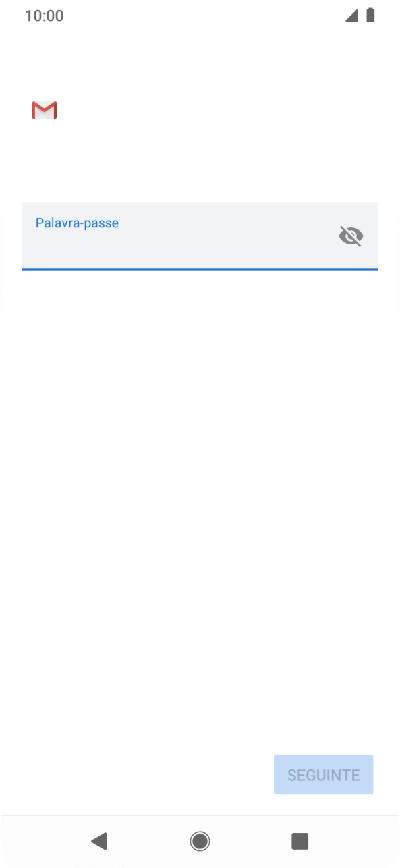Tap the cellular signal status icon
Screen dimensions: 400x868
(351, 16)
